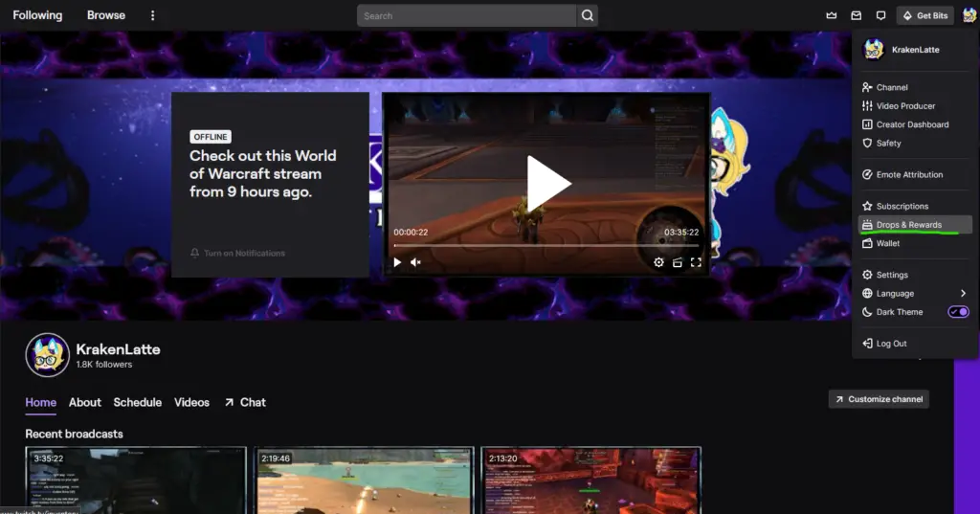Open the Creator Dashboard menu entry
Viewport: 980px width, 514px height.
(x=915, y=124)
